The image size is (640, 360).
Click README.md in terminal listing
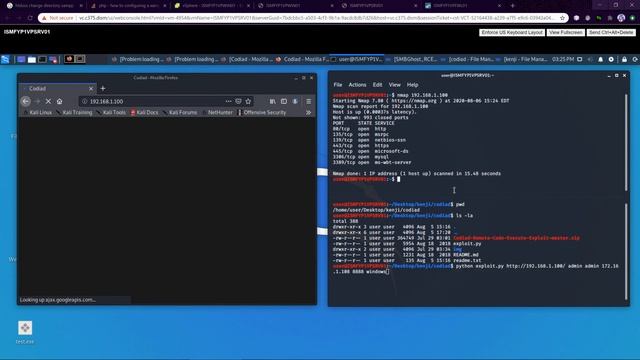click(x=465, y=255)
